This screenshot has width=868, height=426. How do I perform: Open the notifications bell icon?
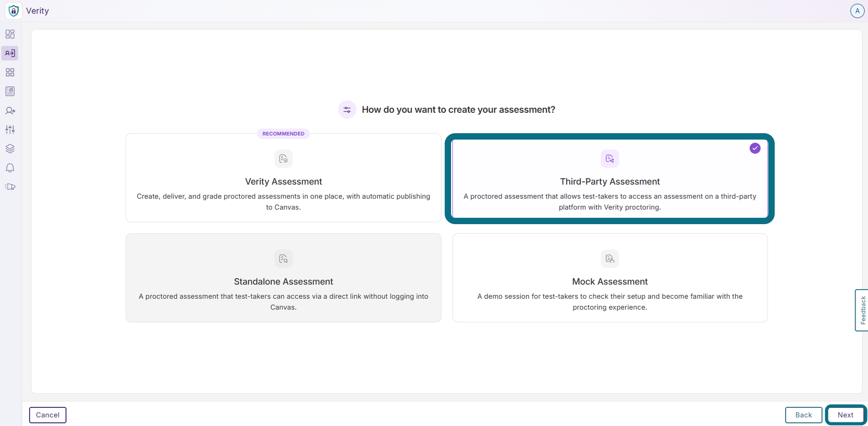click(10, 168)
